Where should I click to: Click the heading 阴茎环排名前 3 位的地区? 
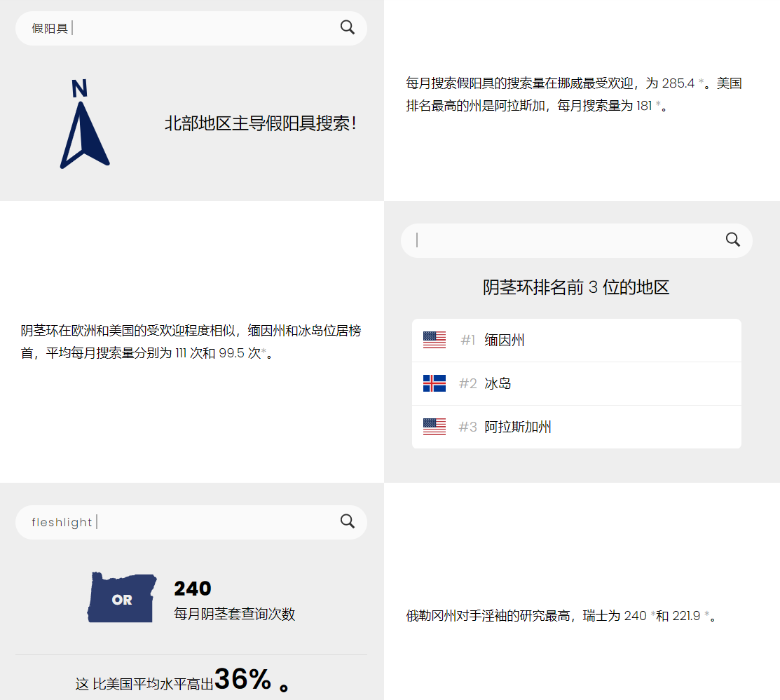pyautogui.click(x=576, y=287)
